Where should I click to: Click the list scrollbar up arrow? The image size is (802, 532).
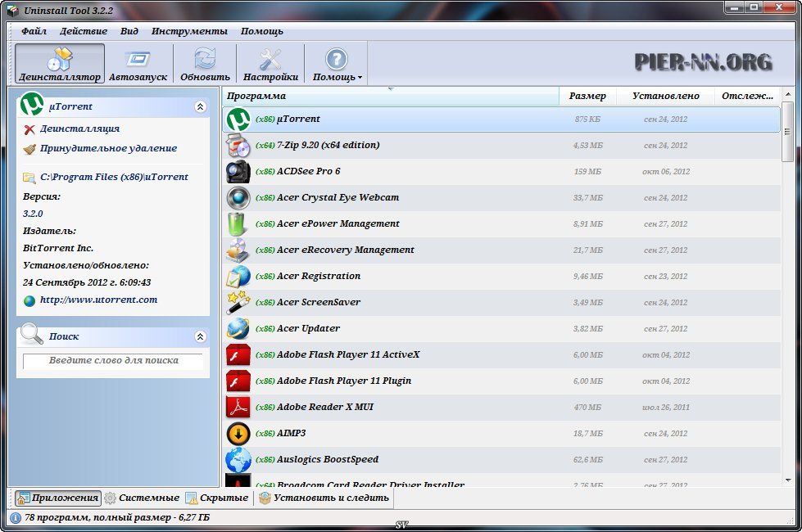[x=788, y=95]
